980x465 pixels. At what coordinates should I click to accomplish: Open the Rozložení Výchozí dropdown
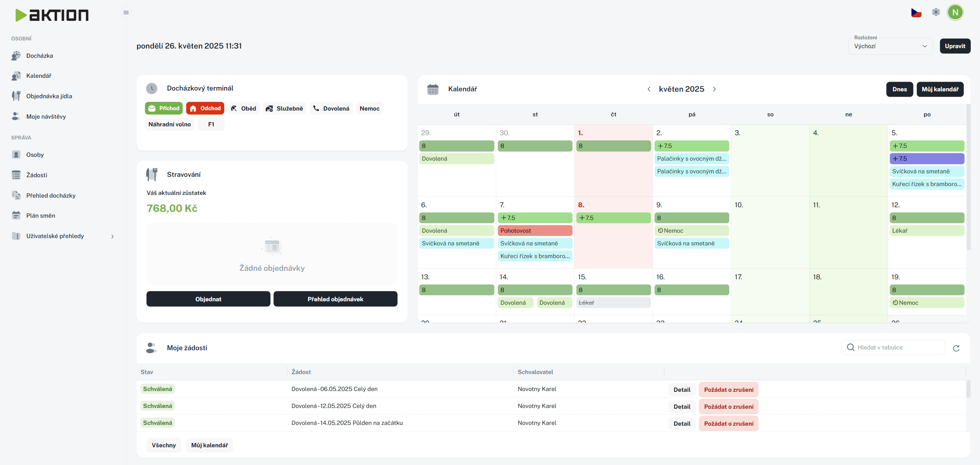pos(890,46)
